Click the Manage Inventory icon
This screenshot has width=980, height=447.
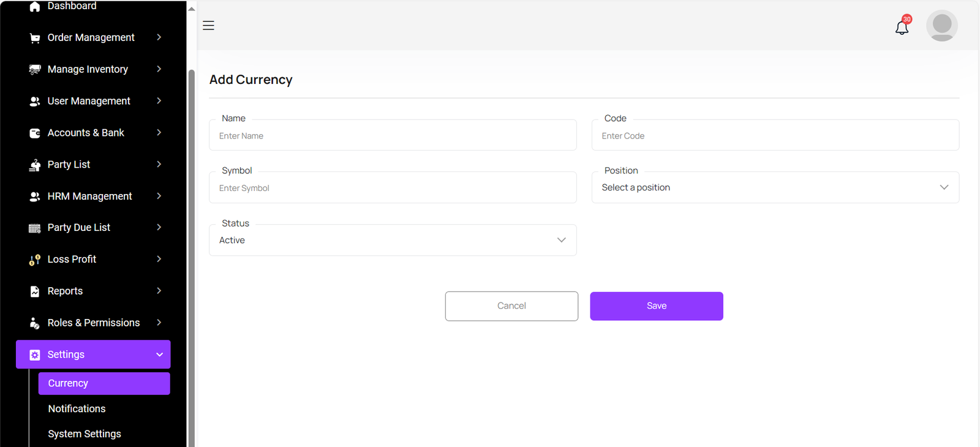pyautogui.click(x=35, y=70)
